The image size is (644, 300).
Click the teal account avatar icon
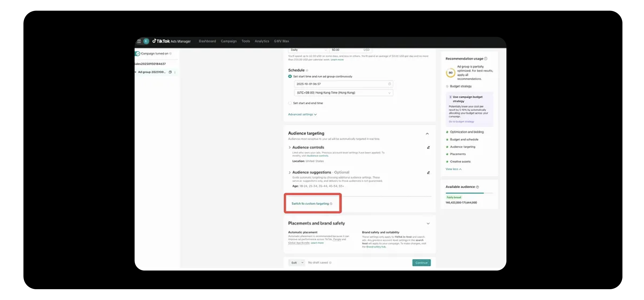[x=146, y=41]
